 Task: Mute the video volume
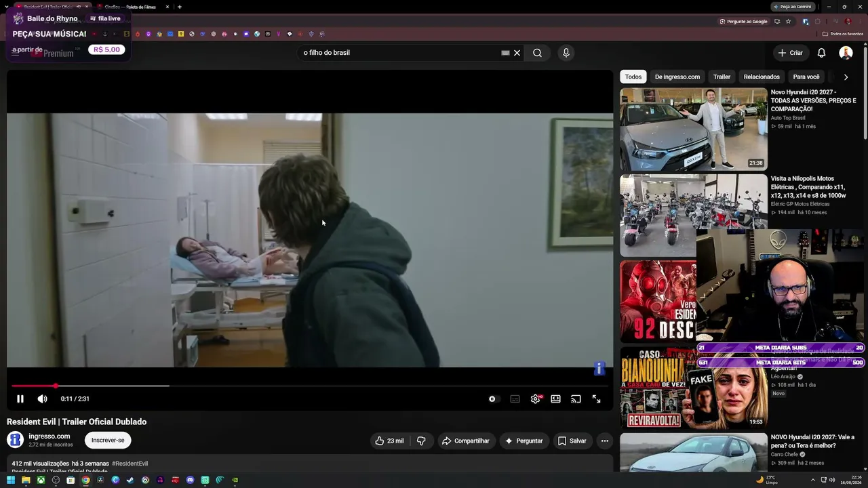(x=42, y=399)
